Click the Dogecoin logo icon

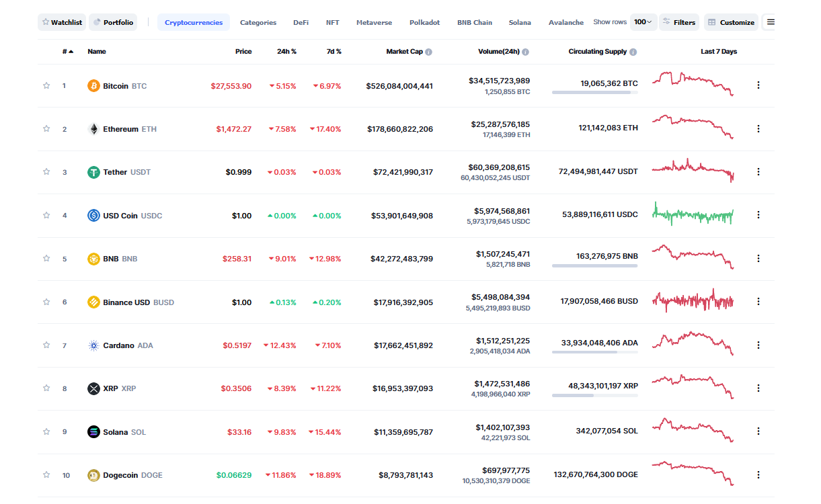(93, 475)
